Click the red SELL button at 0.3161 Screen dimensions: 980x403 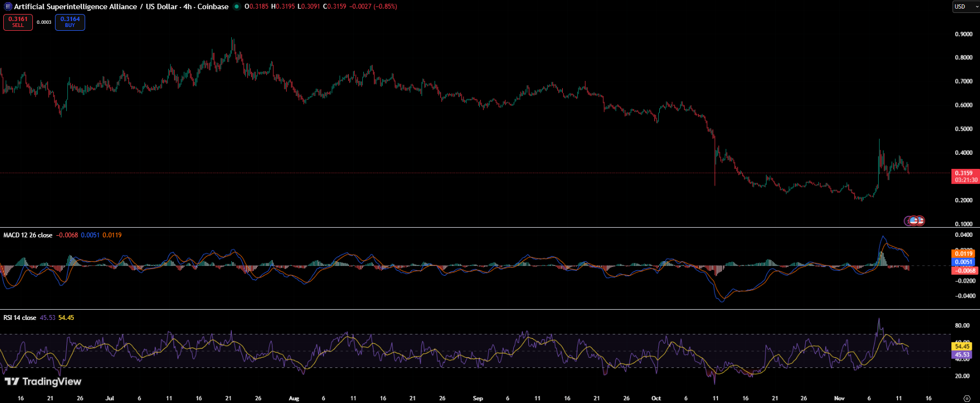click(x=18, y=22)
